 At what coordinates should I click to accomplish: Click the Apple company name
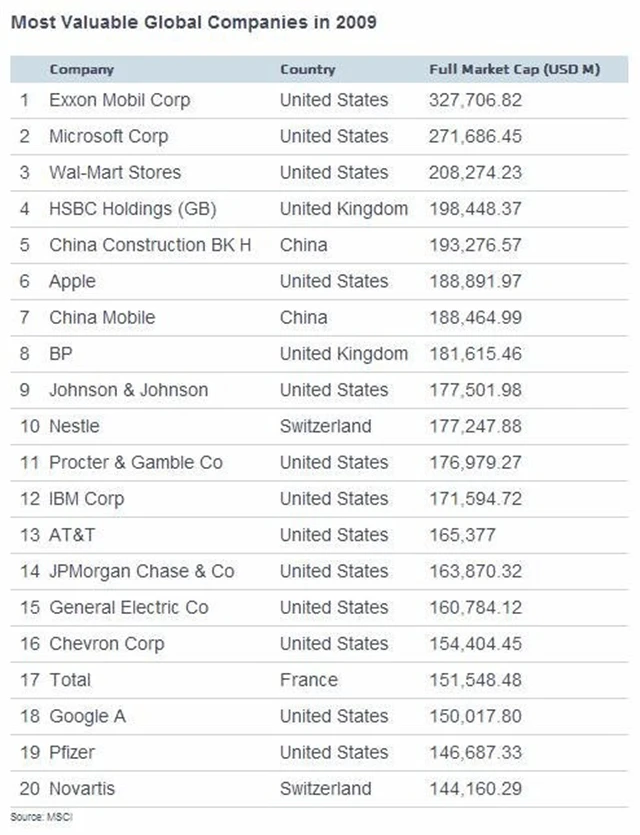click(x=72, y=281)
